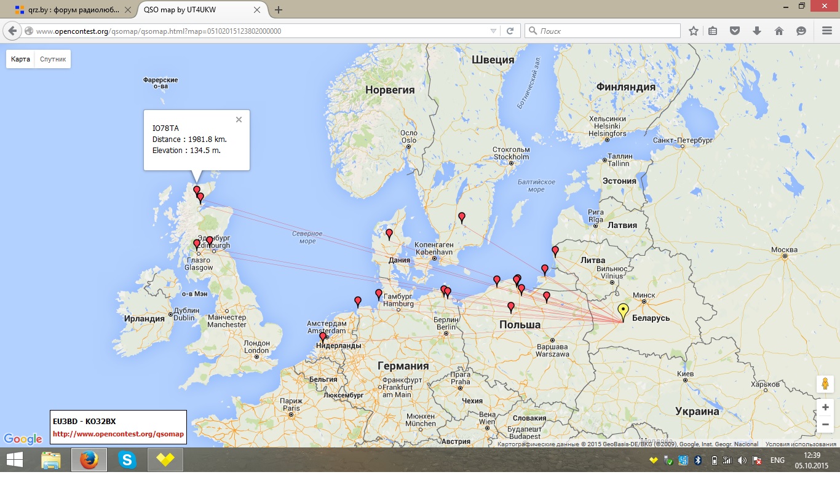The width and height of the screenshot is (840, 504).
Task: Select the Карта map view button
Action: (x=20, y=59)
